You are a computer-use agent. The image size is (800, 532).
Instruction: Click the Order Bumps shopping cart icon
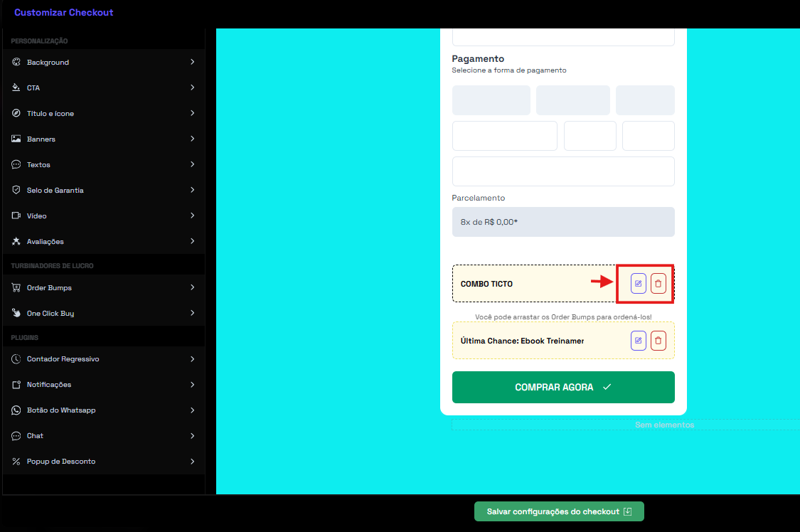pyautogui.click(x=16, y=288)
